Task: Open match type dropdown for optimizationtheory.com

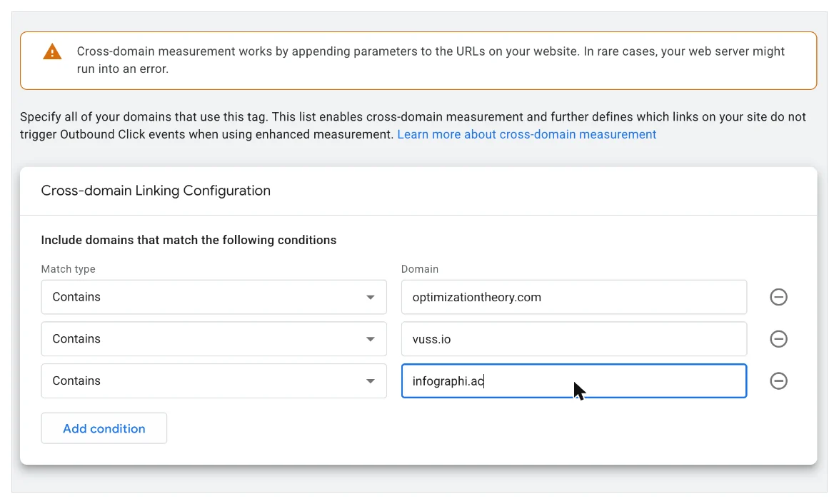Action: tap(213, 297)
